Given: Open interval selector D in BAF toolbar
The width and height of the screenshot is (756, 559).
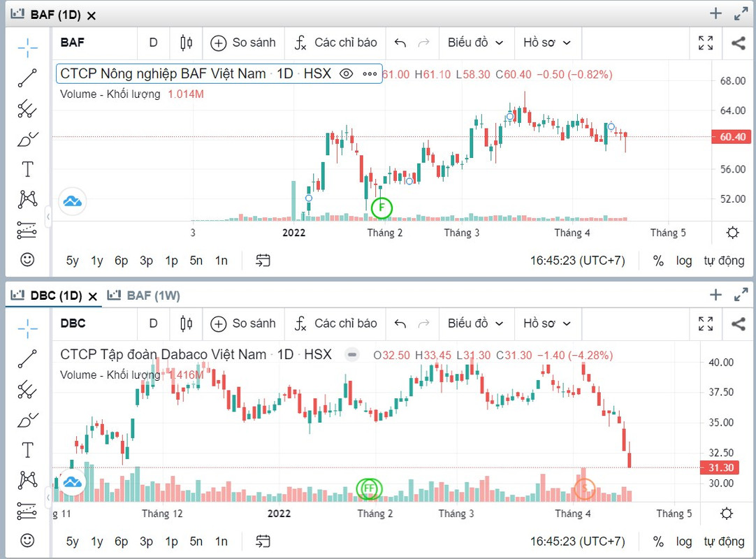Looking at the screenshot, I should 153,43.
